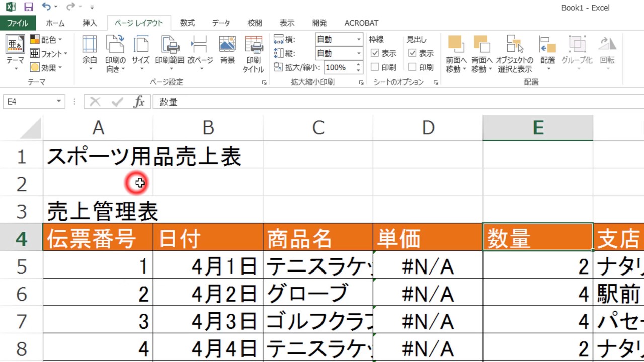
Task: Select the 商品名 header cell
Action: coord(318,237)
